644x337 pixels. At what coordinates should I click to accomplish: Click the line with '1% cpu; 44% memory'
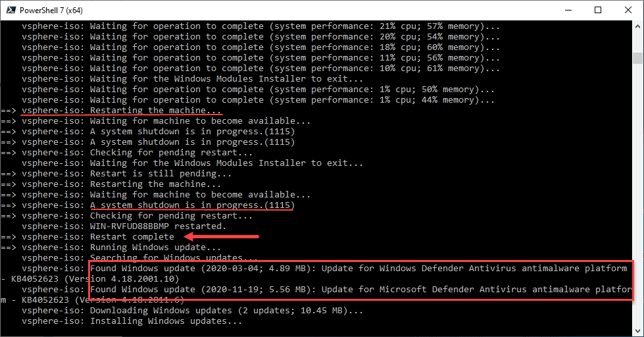click(259, 100)
